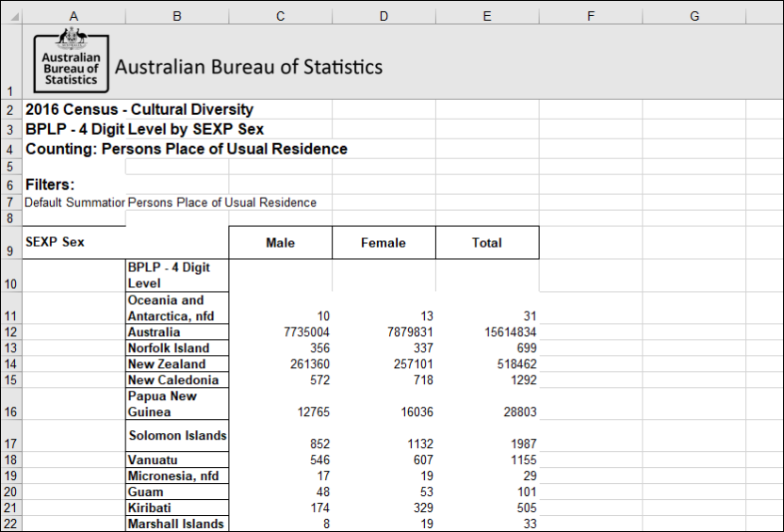Viewport: 784px width, 532px height.
Task: Select row 12 header
Action: (10, 332)
